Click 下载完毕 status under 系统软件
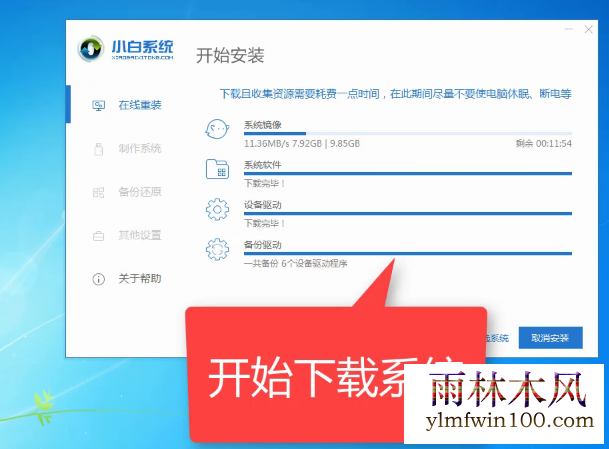The height and width of the screenshot is (449, 609). pos(264,183)
